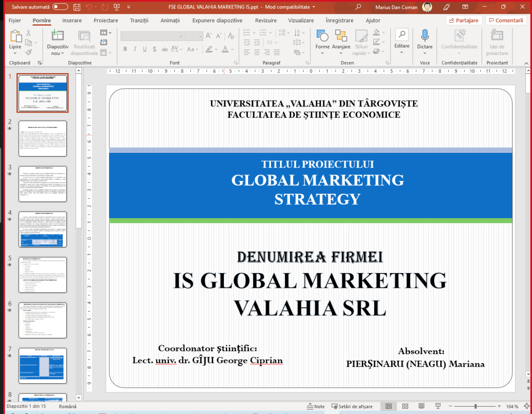The height and width of the screenshot is (414, 532).
Task: Select slide 4 thumbnail in panel
Action: pos(43,229)
